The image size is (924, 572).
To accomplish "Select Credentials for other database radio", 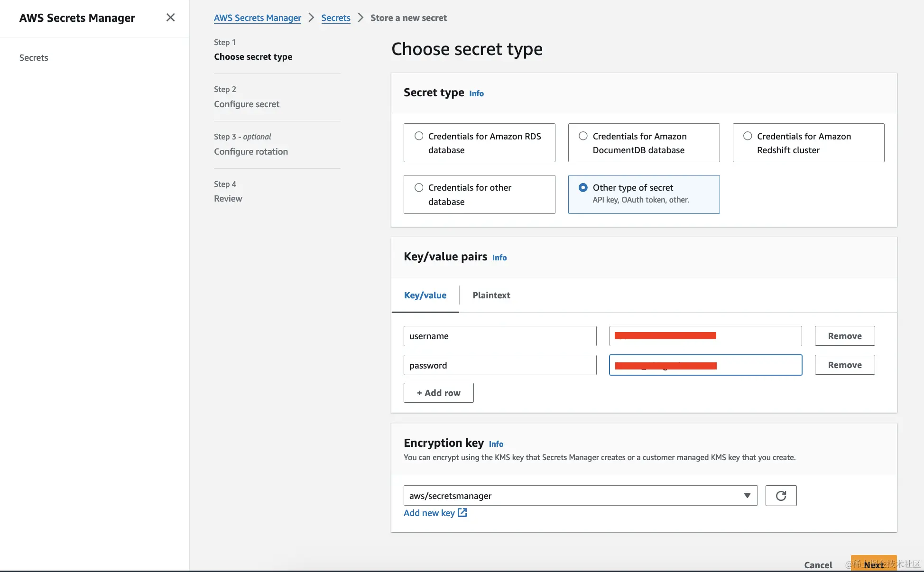I will [x=419, y=188].
